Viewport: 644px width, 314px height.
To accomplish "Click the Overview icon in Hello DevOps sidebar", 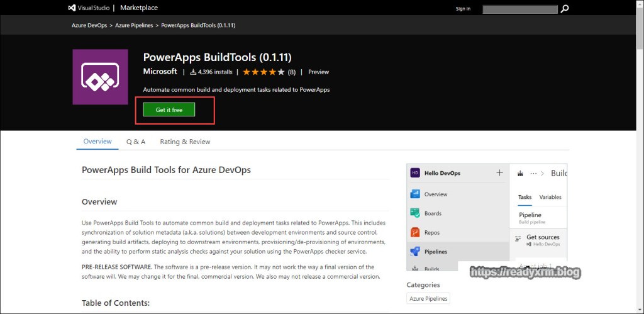I will [415, 194].
